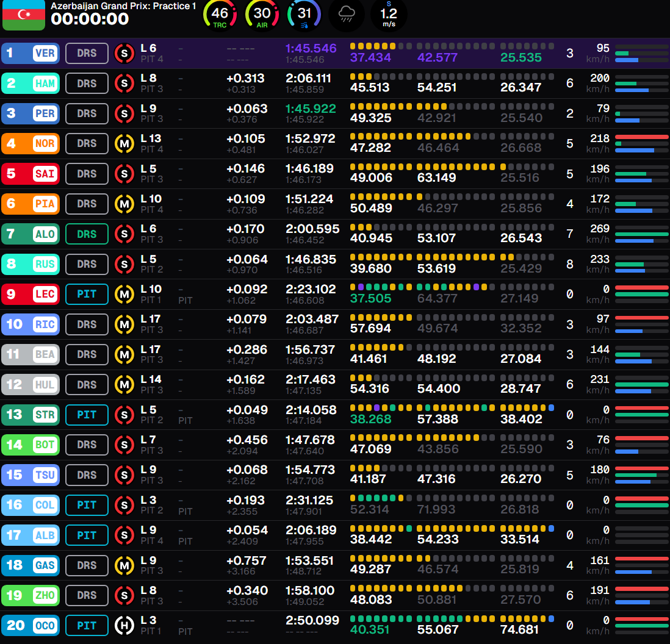Click NOR's speed readout 218 km/h

pos(599,144)
